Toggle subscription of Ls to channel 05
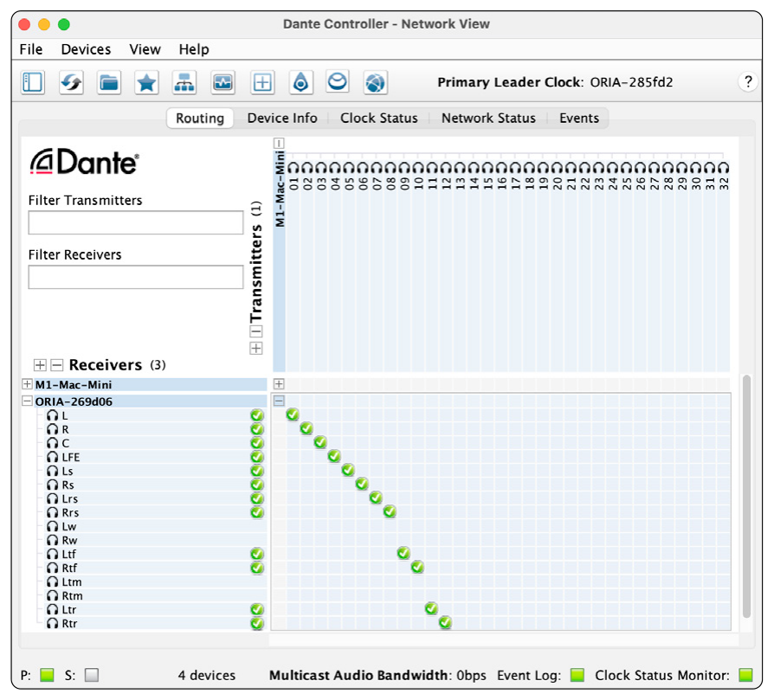Image resolution: width=774 pixels, height=700 pixels. pyautogui.click(x=348, y=470)
